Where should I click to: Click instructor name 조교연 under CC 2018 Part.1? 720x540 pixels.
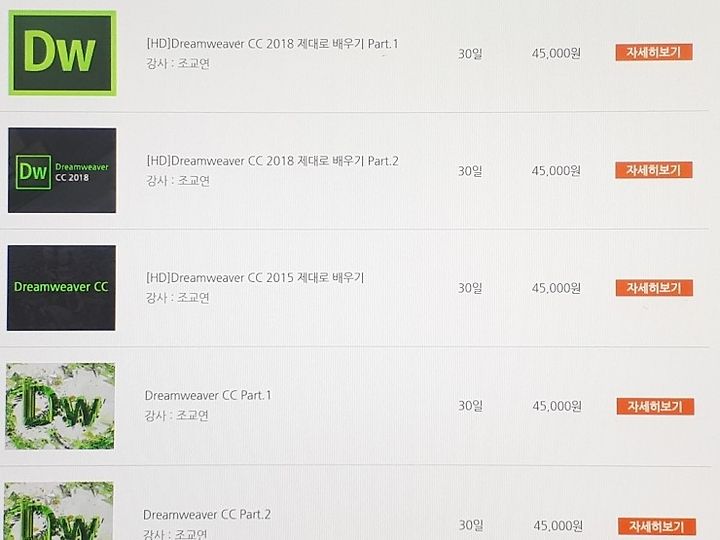(194, 63)
